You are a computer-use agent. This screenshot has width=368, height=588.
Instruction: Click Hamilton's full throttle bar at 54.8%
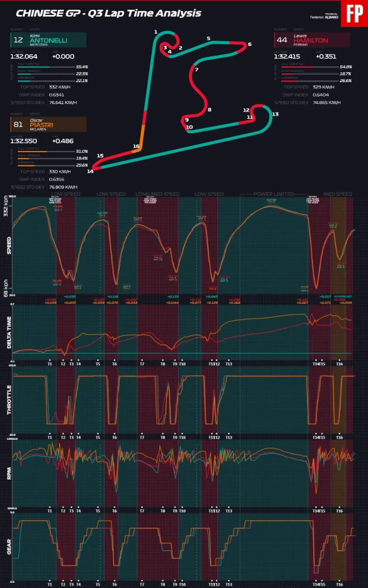[x=309, y=67]
